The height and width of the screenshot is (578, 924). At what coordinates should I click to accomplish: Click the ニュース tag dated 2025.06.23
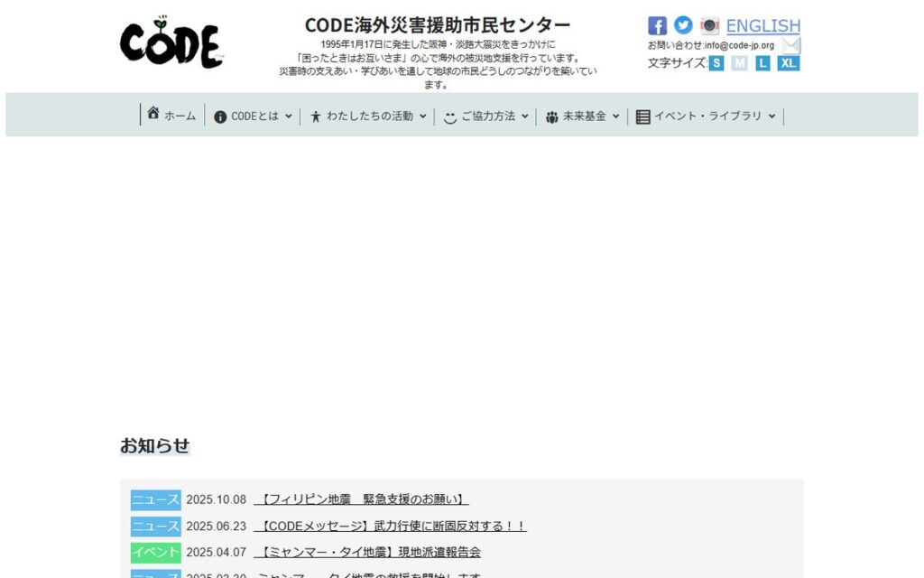pos(155,527)
